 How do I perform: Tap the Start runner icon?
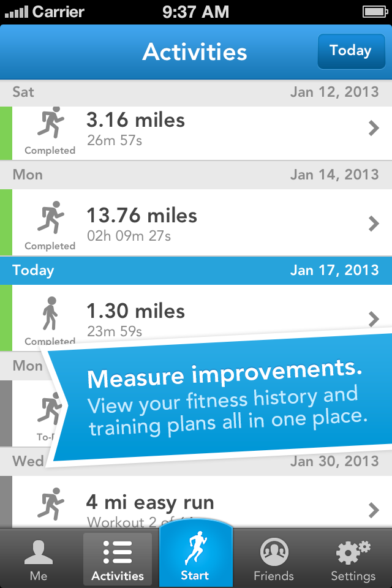click(195, 548)
